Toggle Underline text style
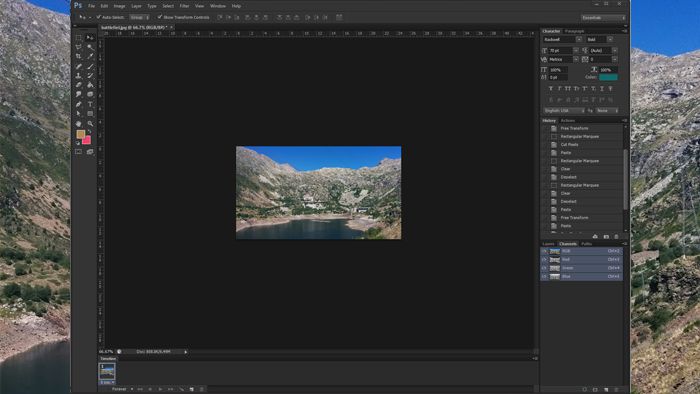The image size is (700, 394). [601, 89]
